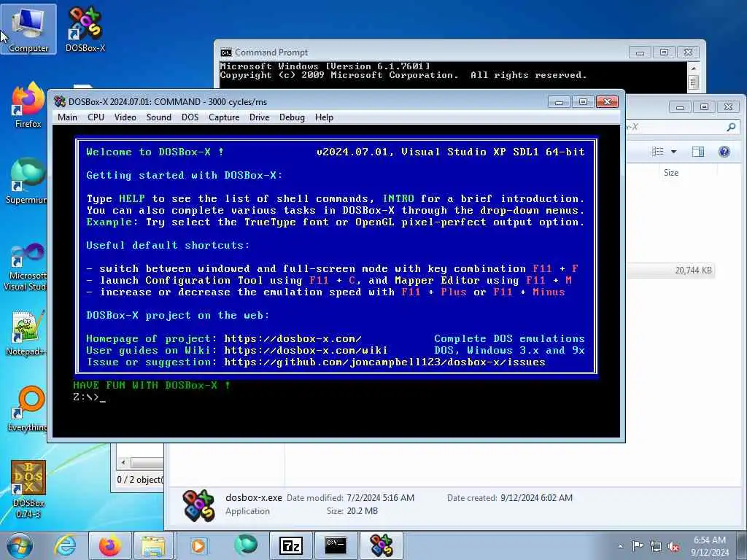Open the Everything search desktop shortcut

[27, 410]
